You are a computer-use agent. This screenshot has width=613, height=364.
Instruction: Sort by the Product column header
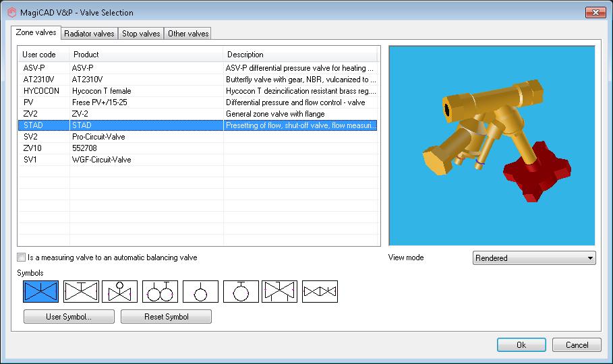[146, 55]
